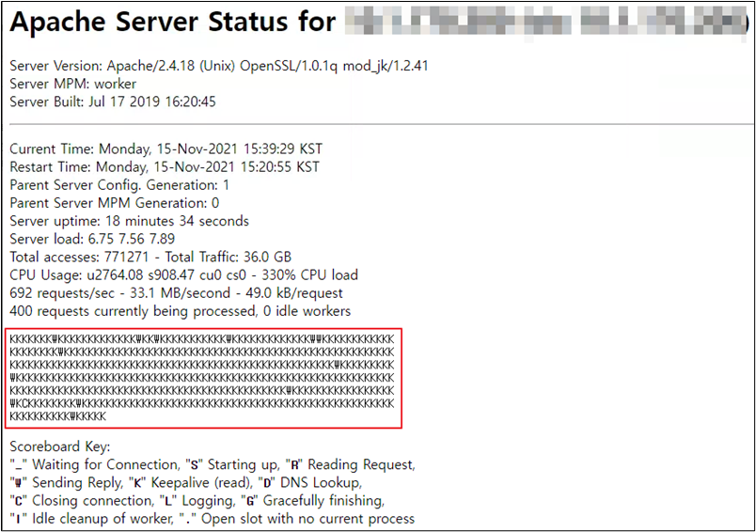This screenshot has width=756, height=532.
Task: Click the 'Idle cleanup of worker' key entry
Action: point(92,519)
